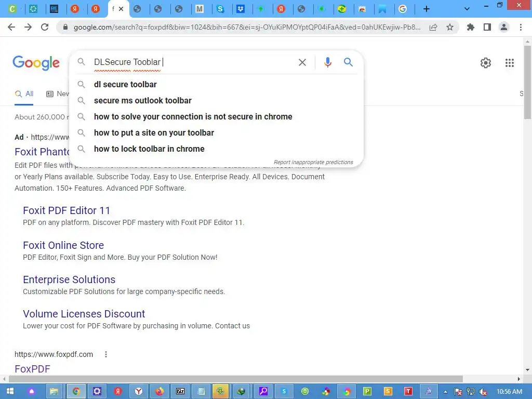Show hidden system tray icons
532x399 pixels.
pyautogui.click(x=445, y=392)
